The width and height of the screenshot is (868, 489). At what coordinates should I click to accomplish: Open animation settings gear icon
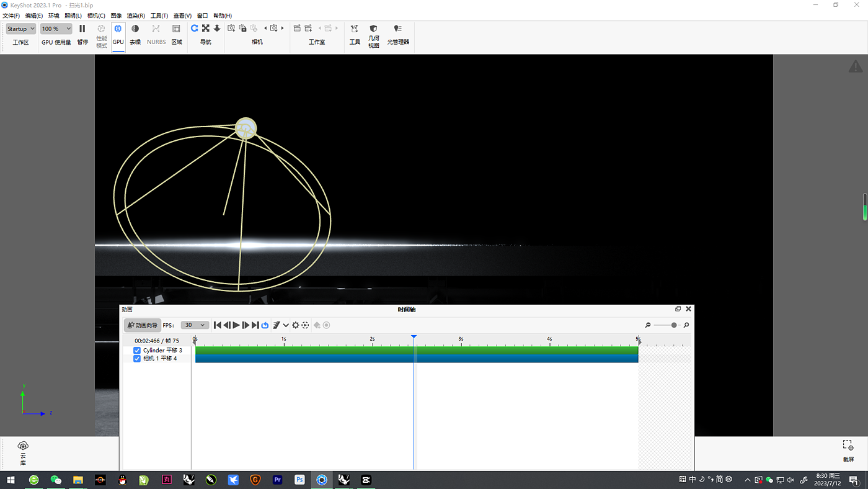(x=296, y=325)
